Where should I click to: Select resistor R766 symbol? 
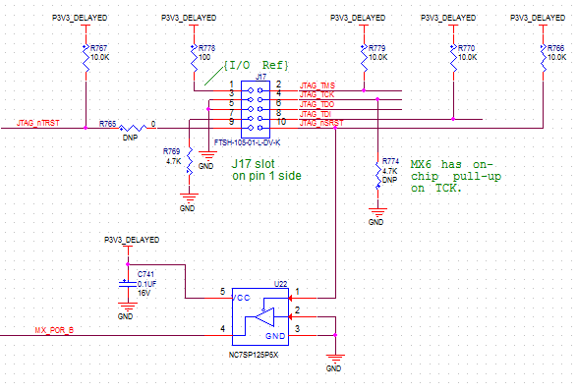pyautogui.click(x=544, y=58)
